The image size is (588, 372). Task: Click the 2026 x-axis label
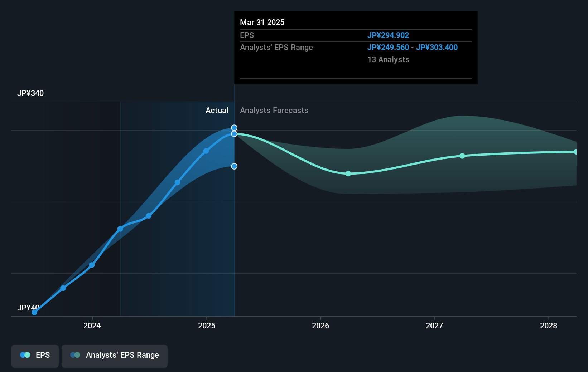tap(320, 325)
